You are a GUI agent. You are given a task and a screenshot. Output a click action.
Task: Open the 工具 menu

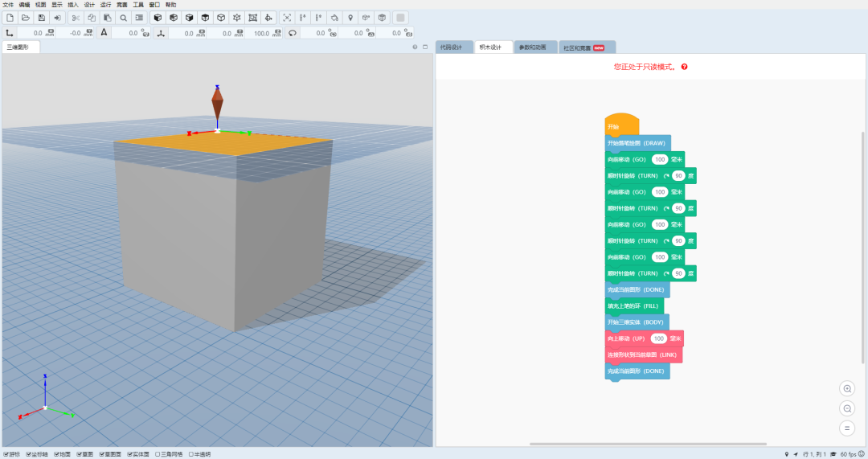point(138,4)
